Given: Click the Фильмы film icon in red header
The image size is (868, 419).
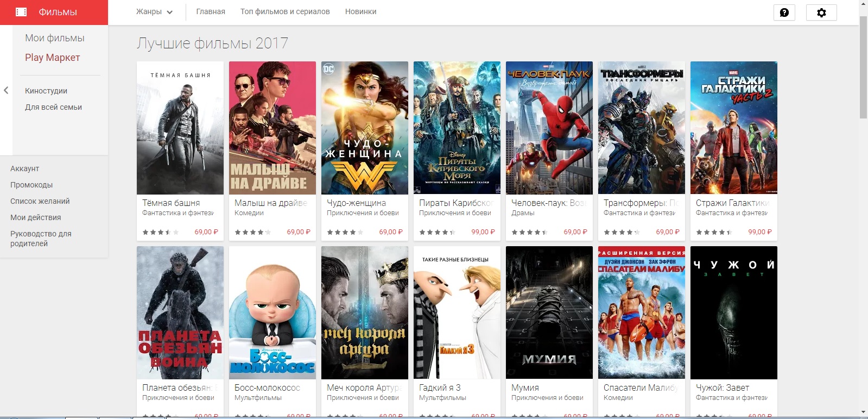Looking at the screenshot, I should pos(21,12).
